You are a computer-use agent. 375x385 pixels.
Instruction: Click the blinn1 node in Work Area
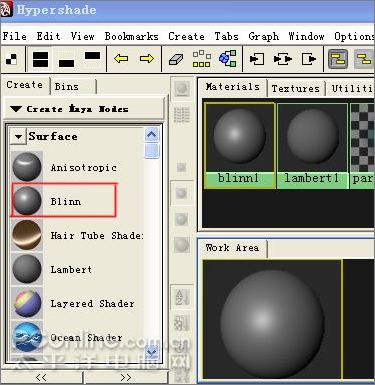tap(272, 319)
